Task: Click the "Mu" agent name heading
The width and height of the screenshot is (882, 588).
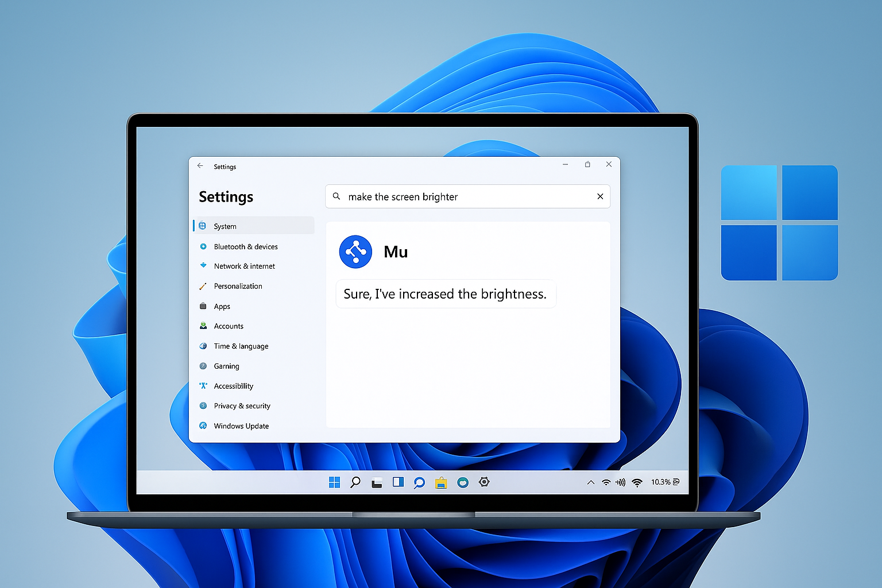Action: tap(396, 252)
